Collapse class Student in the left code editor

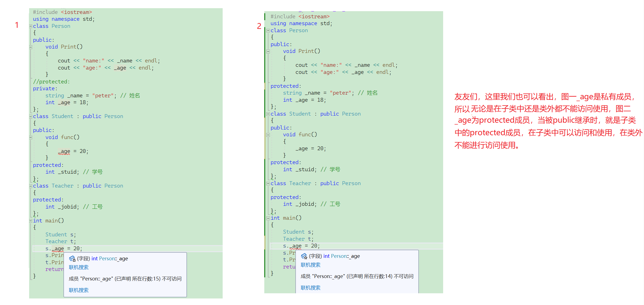point(31,117)
